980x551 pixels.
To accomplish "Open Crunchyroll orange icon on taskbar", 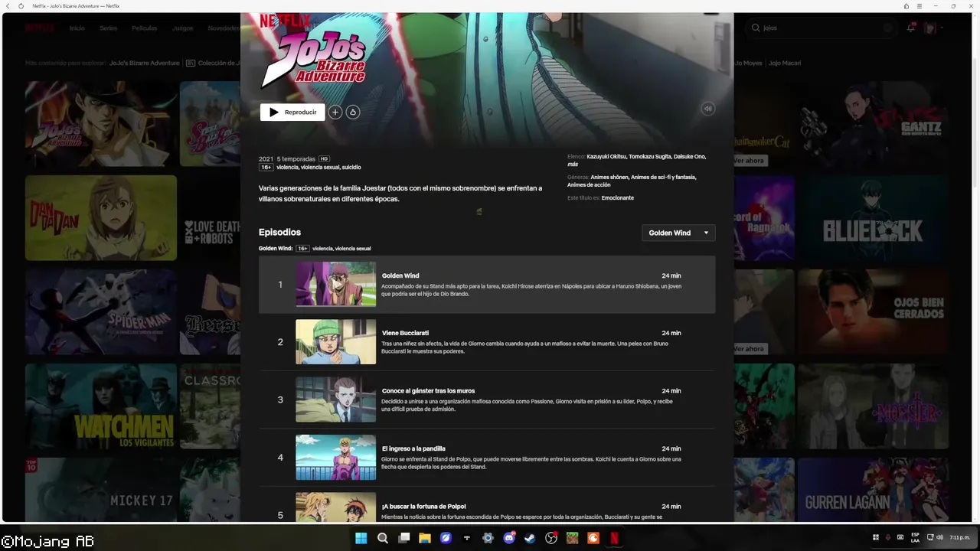I will (x=593, y=538).
